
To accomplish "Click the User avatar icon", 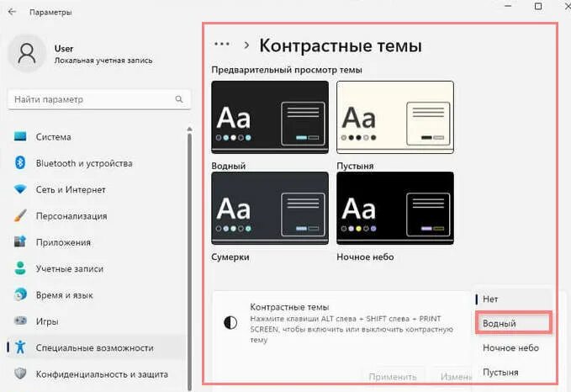I will coord(27,53).
